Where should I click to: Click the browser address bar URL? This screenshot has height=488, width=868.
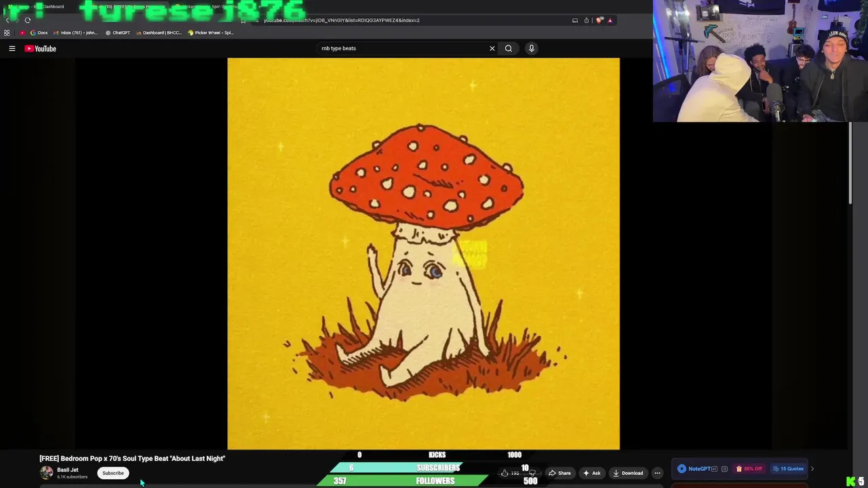tap(341, 20)
